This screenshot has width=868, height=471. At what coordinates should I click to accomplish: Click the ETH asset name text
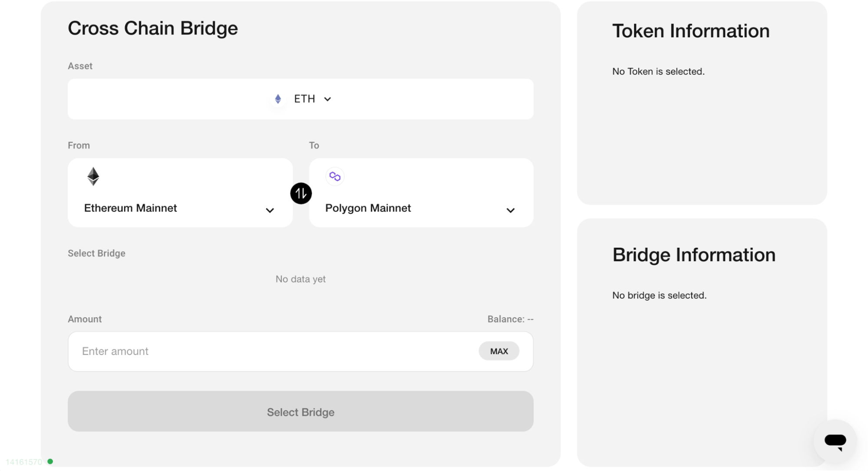click(x=304, y=99)
